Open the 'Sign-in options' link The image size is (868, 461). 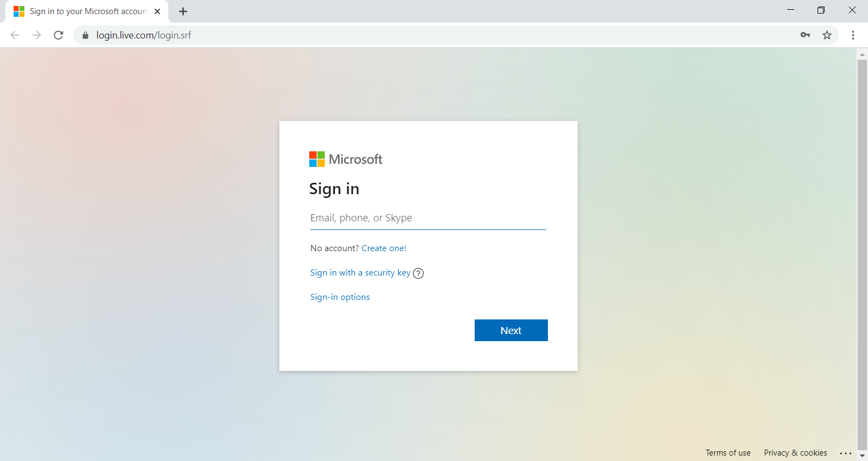coord(340,297)
